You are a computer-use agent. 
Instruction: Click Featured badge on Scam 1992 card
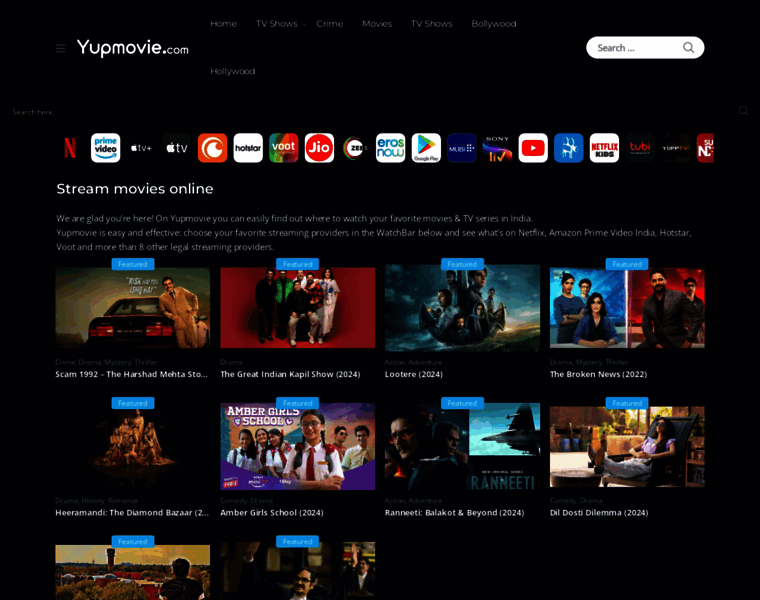point(133,264)
